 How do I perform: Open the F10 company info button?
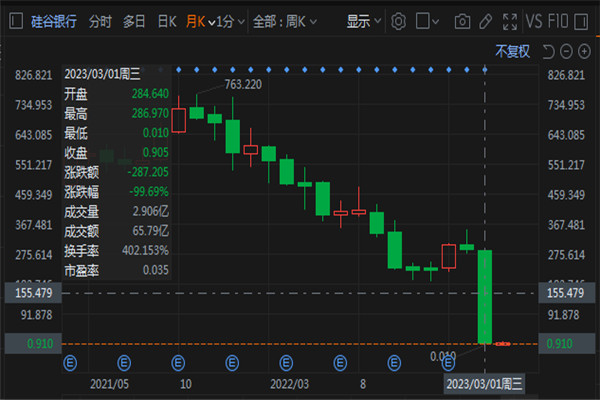pos(558,21)
